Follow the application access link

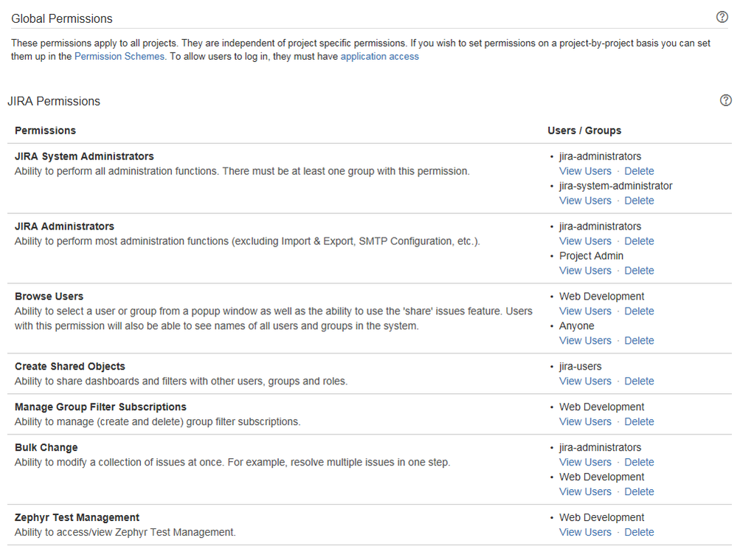coord(379,56)
